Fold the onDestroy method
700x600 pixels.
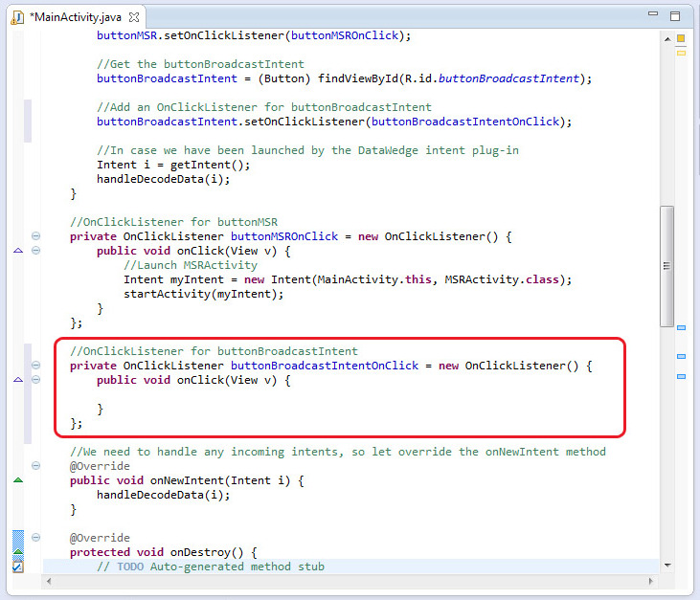point(36,538)
